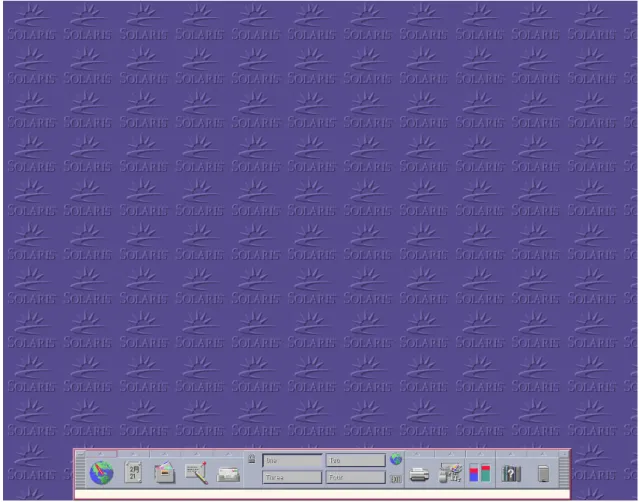Click the lock screen padlock icon

coord(251,459)
